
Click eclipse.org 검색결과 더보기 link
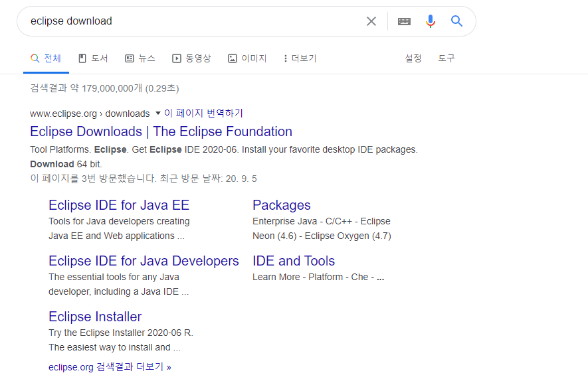click(x=110, y=367)
